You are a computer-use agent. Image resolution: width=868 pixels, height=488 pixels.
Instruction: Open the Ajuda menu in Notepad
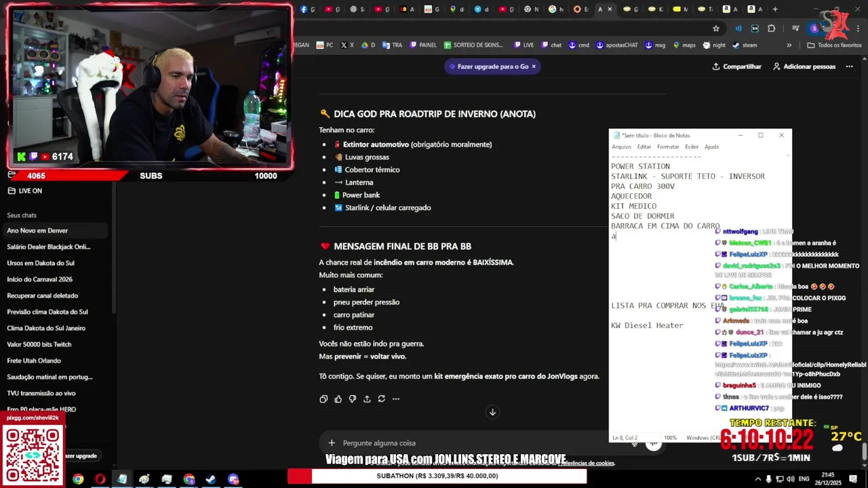tap(711, 146)
